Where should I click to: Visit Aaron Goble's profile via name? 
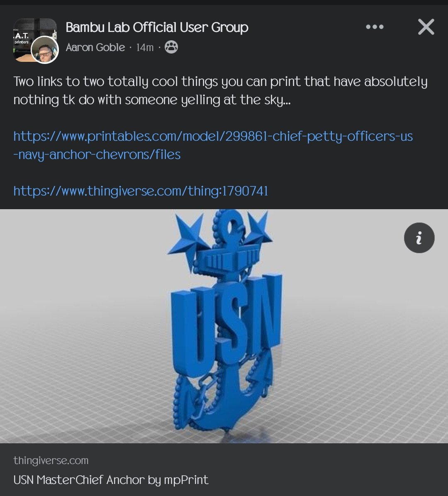95,47
